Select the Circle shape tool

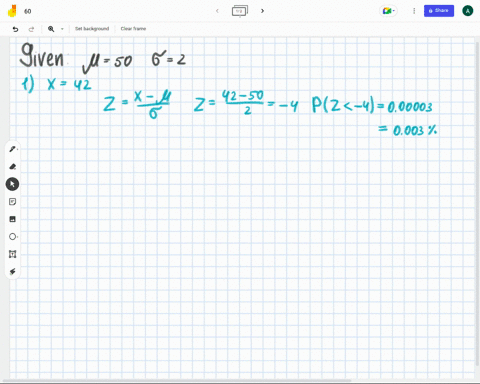click(13, 237)
